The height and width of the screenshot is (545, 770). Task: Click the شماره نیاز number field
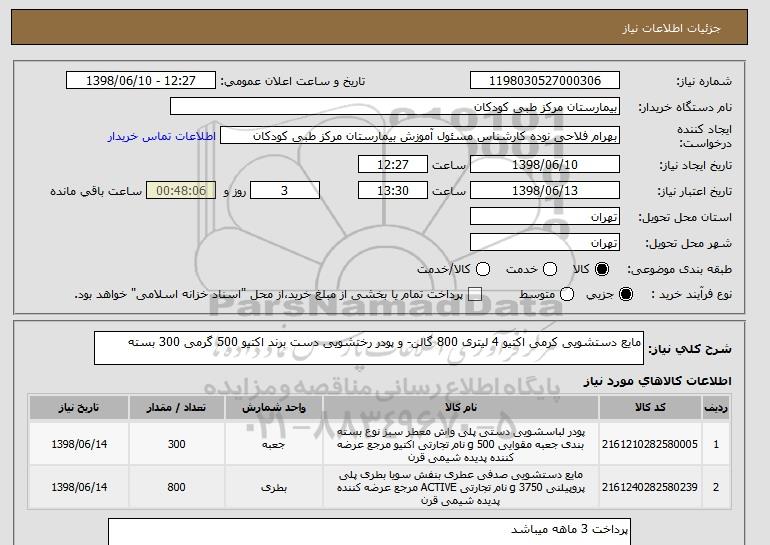click(x=545, y=81)
